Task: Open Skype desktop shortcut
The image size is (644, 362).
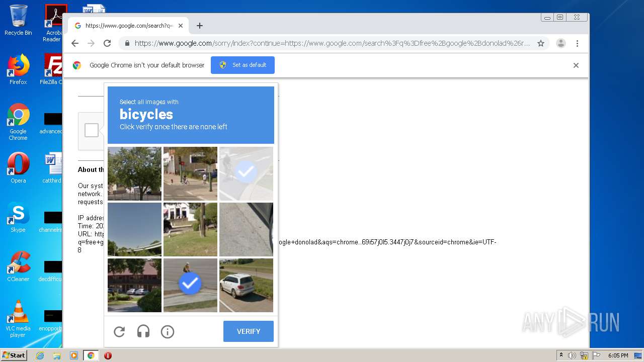Action: 18,217
